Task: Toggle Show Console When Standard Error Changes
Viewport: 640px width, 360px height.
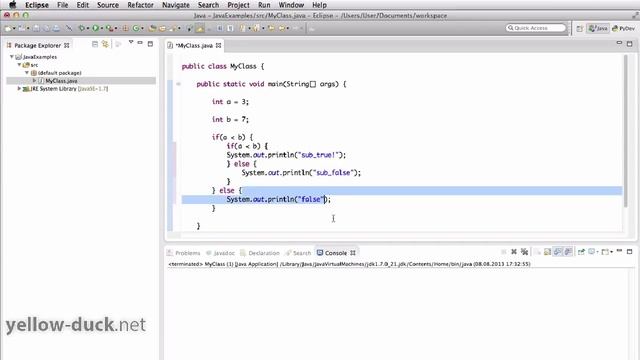Action: (x=568, y=252)
